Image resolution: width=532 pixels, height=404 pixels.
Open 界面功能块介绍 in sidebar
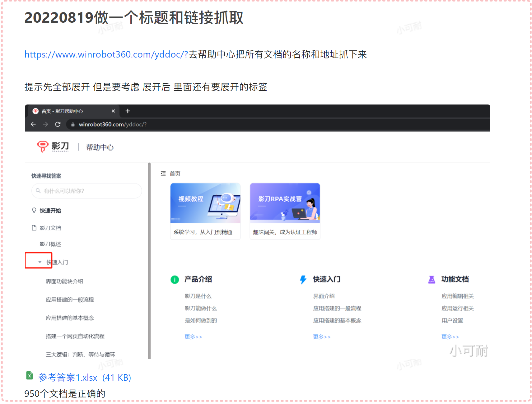(x=64, y=281)
